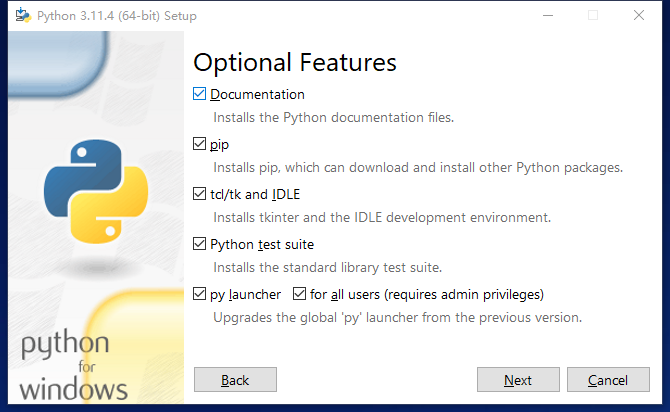The image size is (670, 412).
Task: Uncheck the Documentation checkbox
Action: (200, 95)
